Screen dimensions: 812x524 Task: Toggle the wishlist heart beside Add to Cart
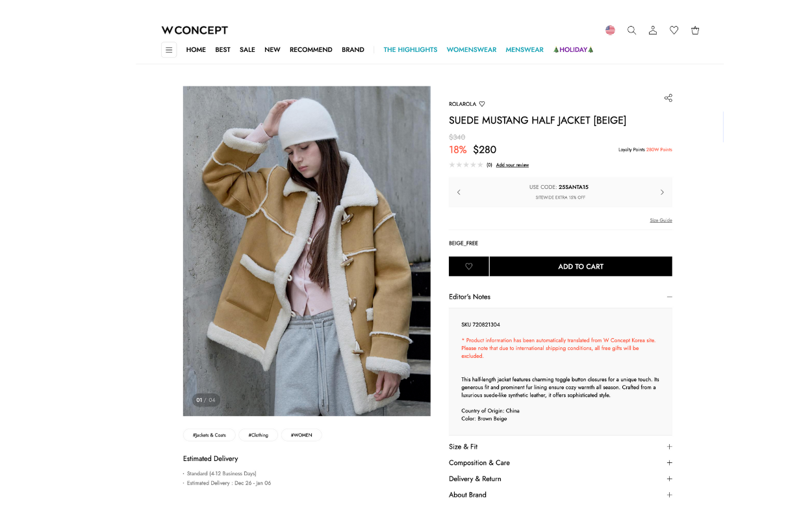[x=468, y=266]
